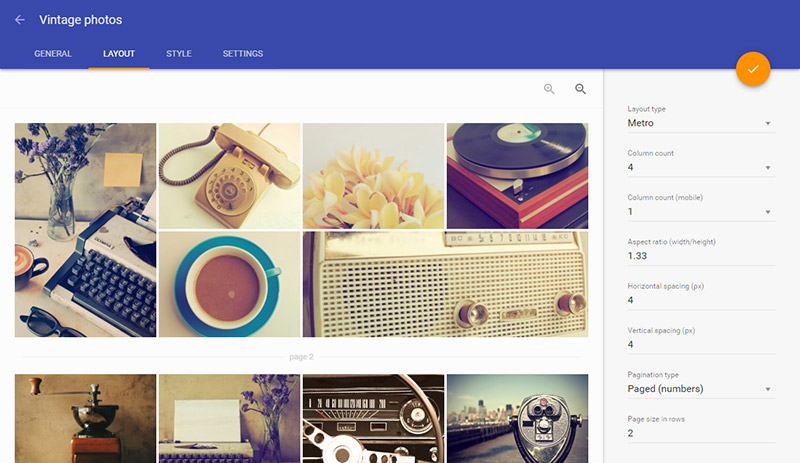
Task: Save changes with the orange checkmark button
Action: tap(753, 69)
